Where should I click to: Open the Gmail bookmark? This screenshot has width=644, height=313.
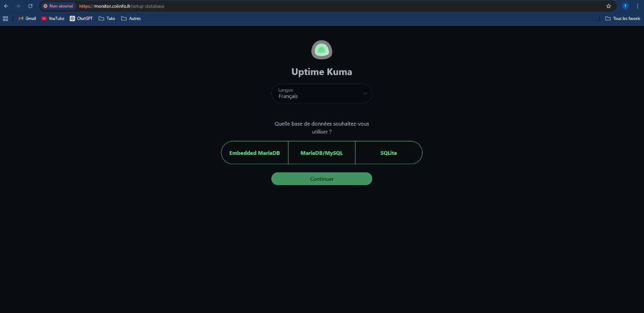[x=27, y=19]
